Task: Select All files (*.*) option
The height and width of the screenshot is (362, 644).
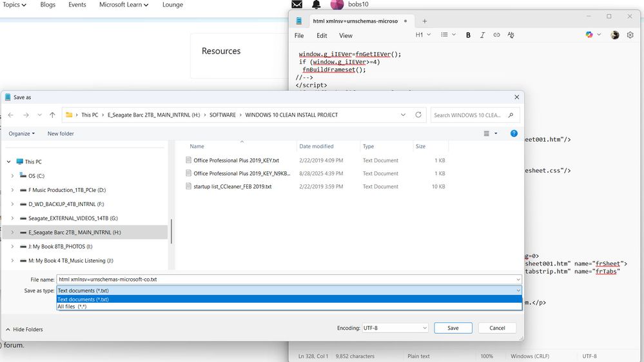Action: click(289, 307)
